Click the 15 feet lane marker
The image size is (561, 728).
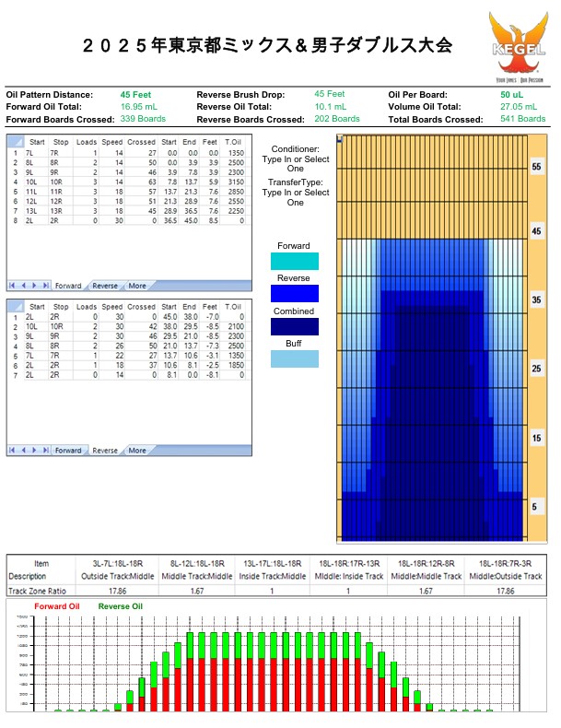[x=536, y=438]
